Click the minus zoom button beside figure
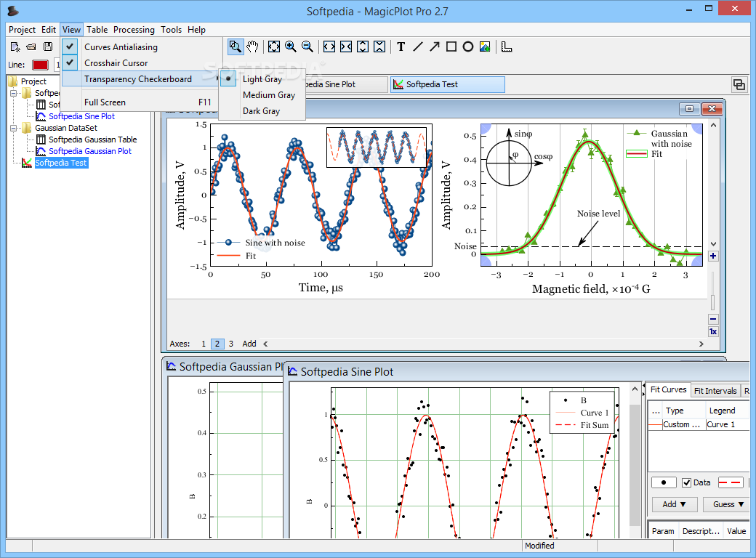This screenshot has height=558, width=756. [x=713, y=319]
